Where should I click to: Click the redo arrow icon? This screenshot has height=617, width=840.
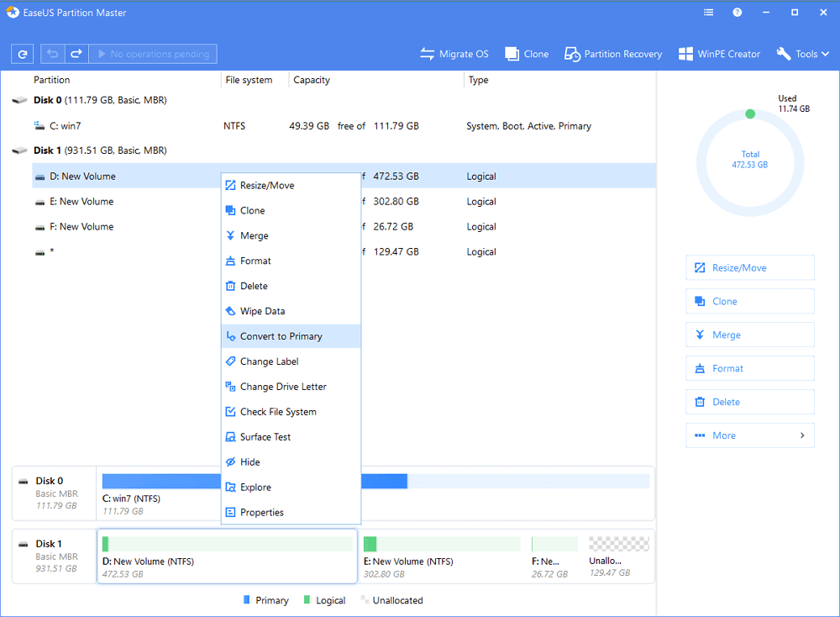pos(76,54)
